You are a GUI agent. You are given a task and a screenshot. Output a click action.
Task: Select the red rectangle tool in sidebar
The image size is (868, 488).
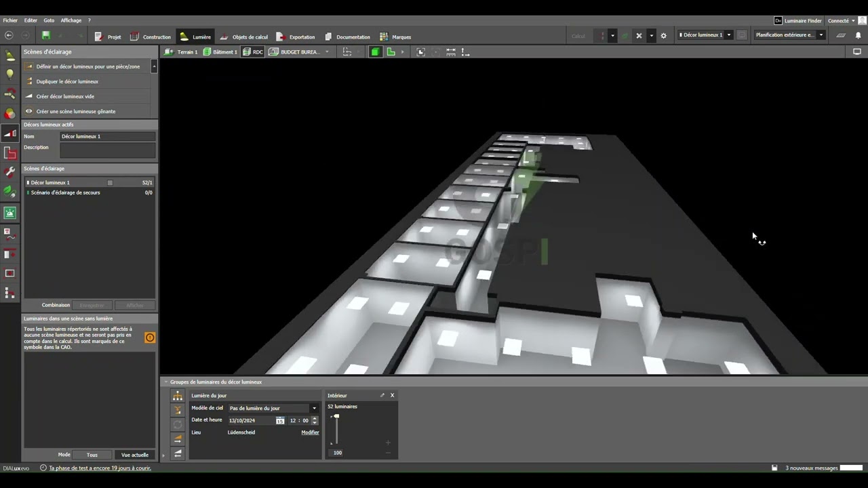(9, 274)
